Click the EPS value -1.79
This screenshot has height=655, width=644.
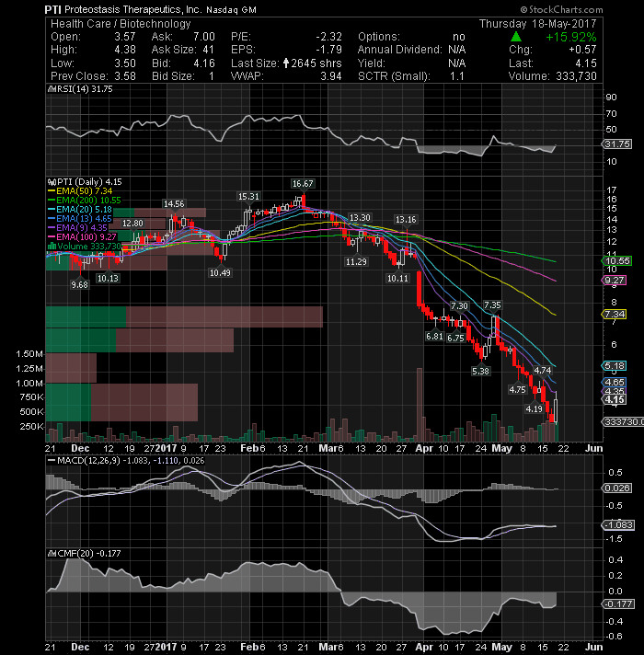(328, 50)
